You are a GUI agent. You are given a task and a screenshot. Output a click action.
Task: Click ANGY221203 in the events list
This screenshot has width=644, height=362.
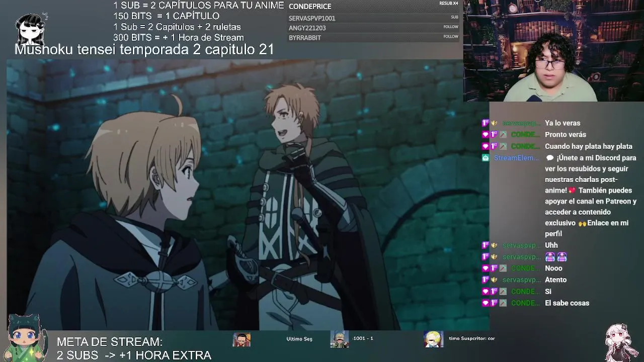(307, 28)
